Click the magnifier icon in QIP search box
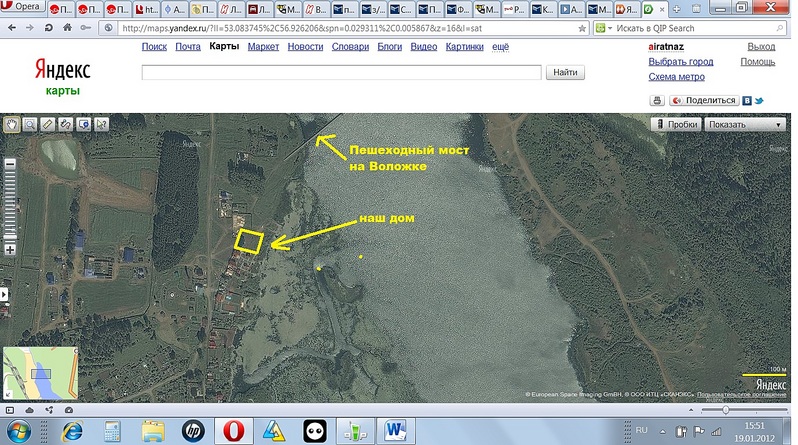Image resolution: width=798 pixels, height=445 pixels. click(x=780, y=29)
